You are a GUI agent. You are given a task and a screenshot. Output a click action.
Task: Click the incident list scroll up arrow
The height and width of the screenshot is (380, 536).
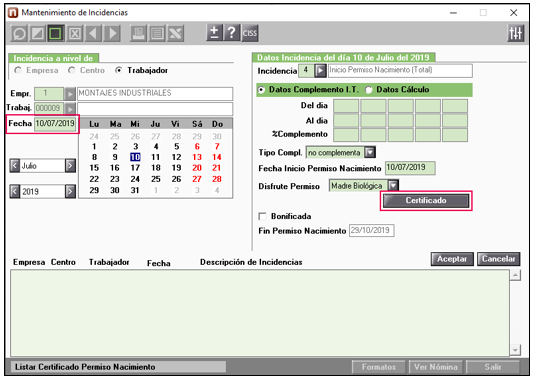[x=515, y=275]
